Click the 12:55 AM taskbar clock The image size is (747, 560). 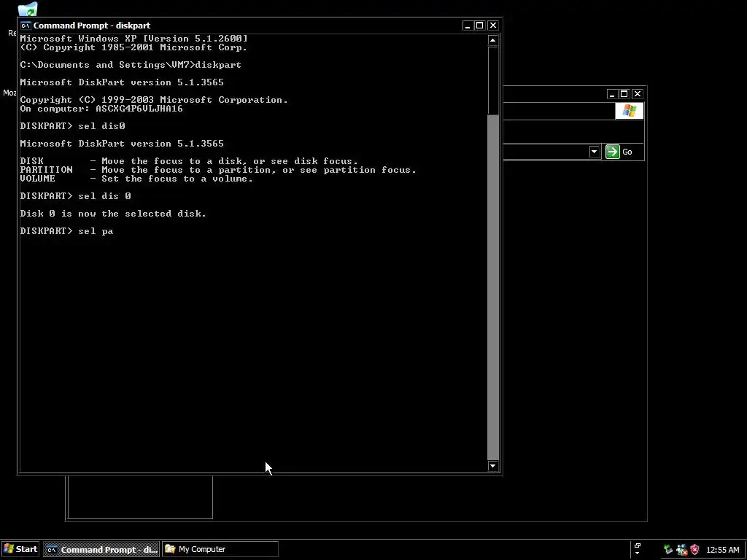pos(723,550)
